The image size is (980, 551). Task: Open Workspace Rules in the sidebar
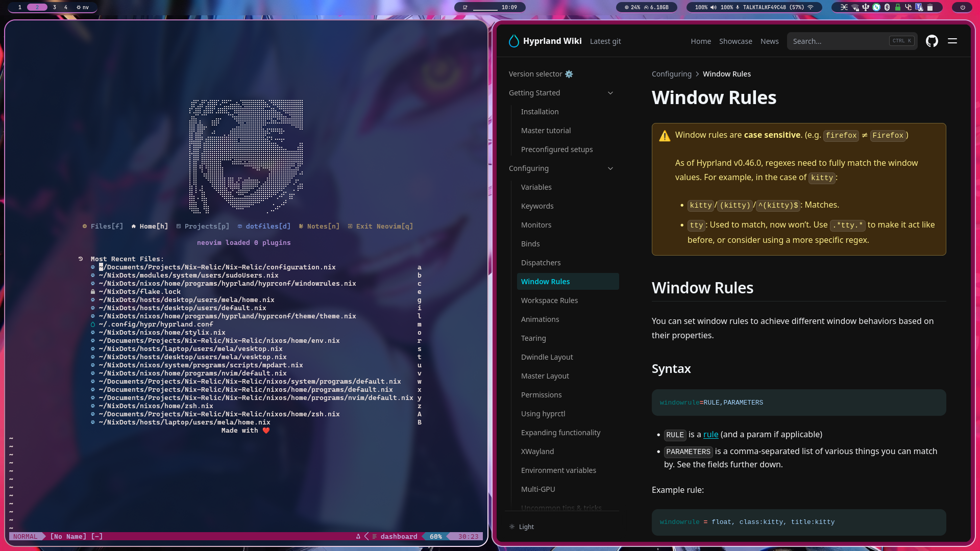[549, 300]
